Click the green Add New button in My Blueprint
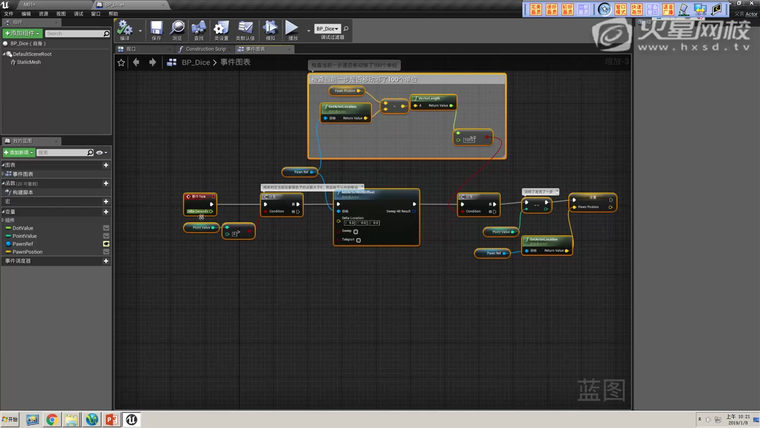Screen dimensions: 760x428 (19, 152)
